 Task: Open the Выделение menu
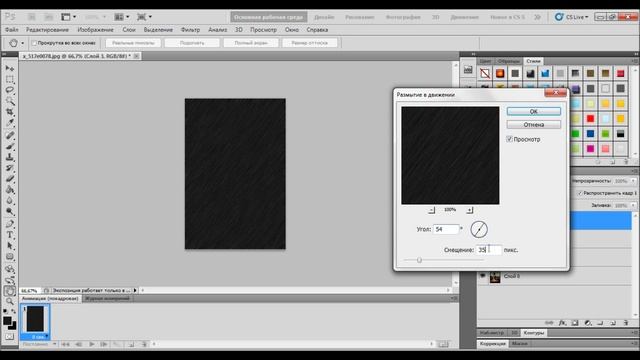pyautogui.click(x=158, y=30)
